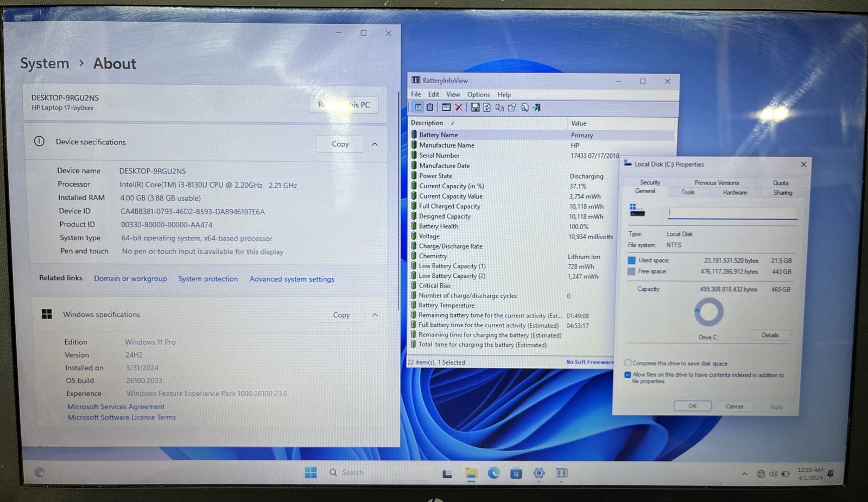Switch to BatteryInfoView icon on taskbar

pyautogui.click(x=561, y=473)
